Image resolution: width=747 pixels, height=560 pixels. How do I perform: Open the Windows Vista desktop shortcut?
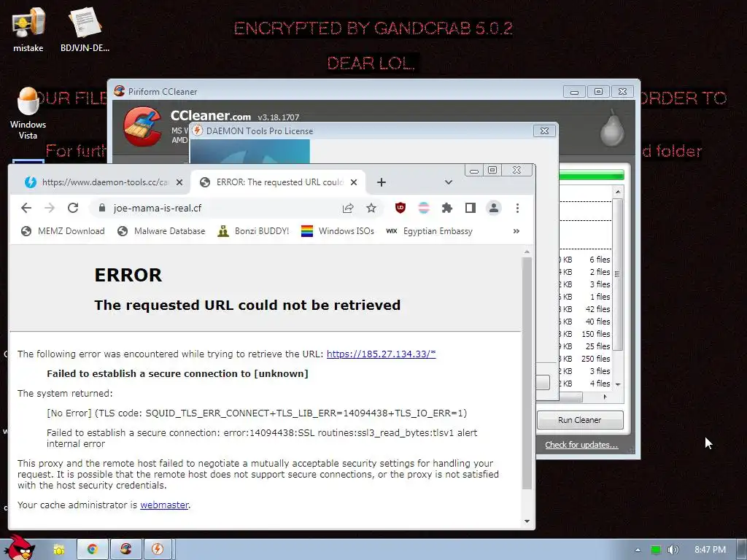coord(28,113)
